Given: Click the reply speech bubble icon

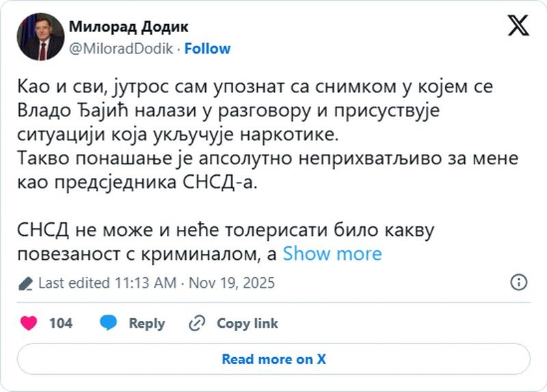Looking at the screenshot, I should [108, 324].
